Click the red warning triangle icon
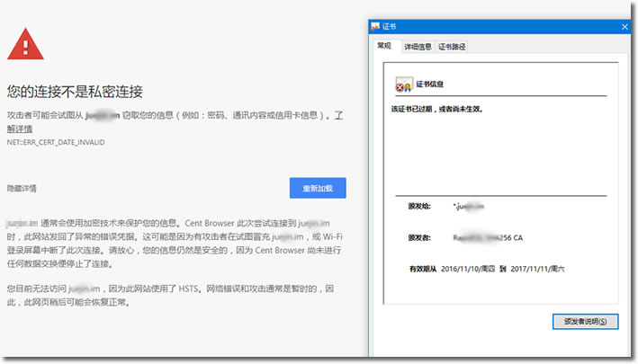The width and height of the screenshot is (638, 364). pyautogui.click(x=25, y=43)
